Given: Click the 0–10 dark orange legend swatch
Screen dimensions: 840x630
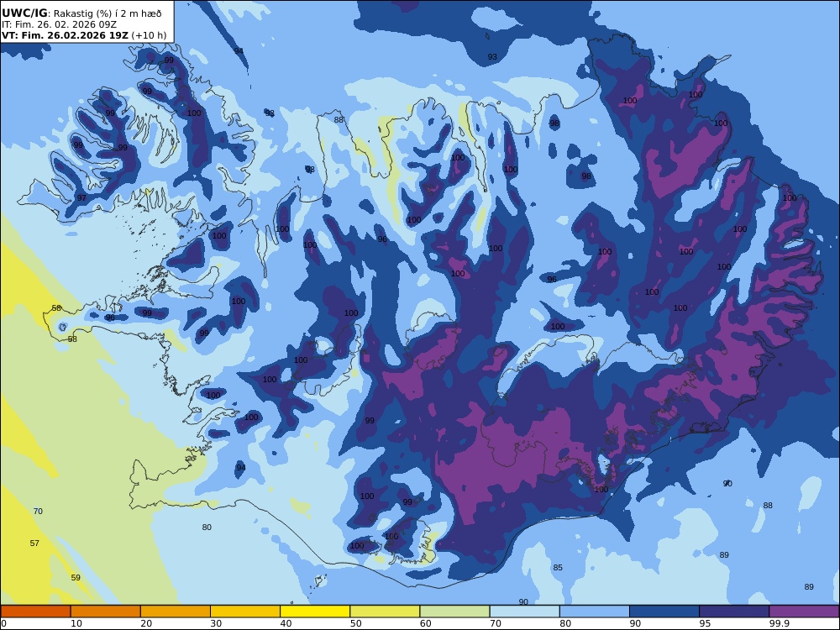Looking at the screenshot, I should pyautogui.click(x=35, y=612).
